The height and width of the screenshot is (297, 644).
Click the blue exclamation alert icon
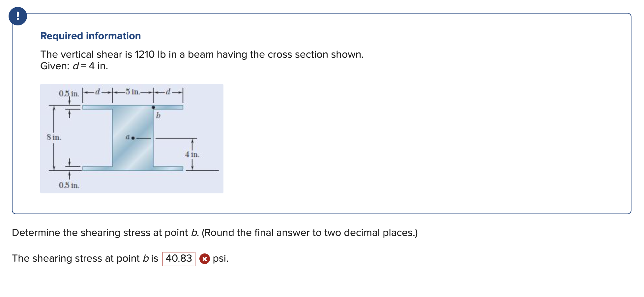(18, 16)
